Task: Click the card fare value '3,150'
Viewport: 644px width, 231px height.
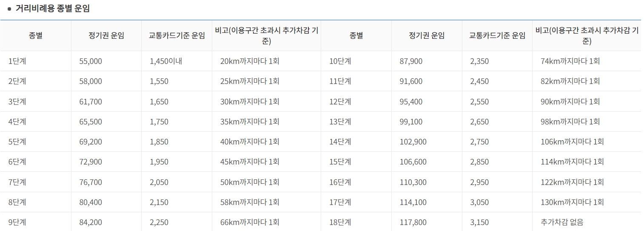Action: click(479, 222)
